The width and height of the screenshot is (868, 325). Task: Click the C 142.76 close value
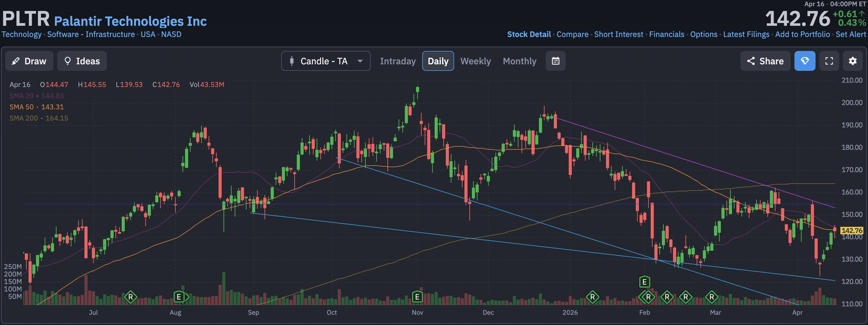coord(166,85)
